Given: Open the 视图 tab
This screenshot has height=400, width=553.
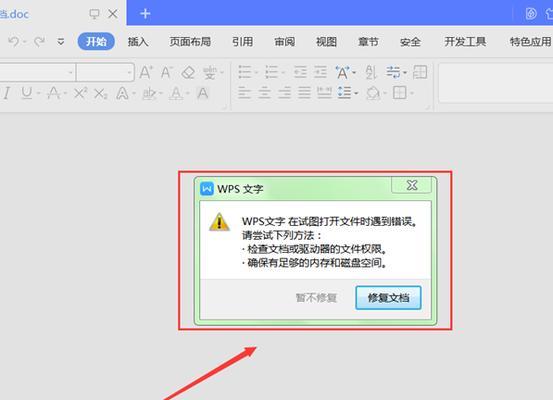Looking at the screenshot, I should [326, 42].
